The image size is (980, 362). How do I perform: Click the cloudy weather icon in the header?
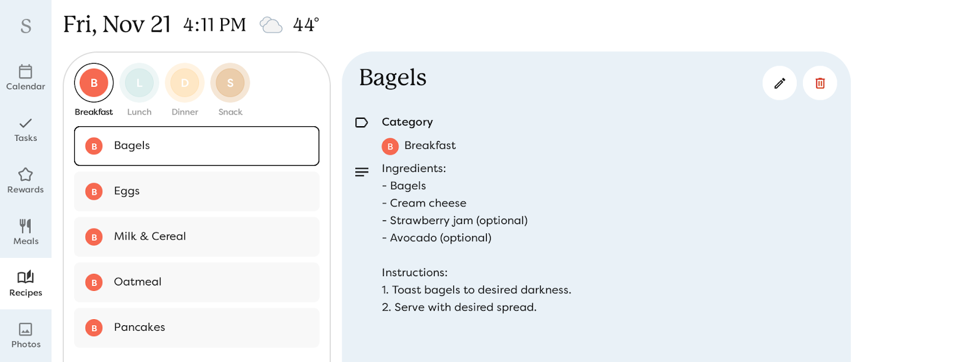[271, 25]
